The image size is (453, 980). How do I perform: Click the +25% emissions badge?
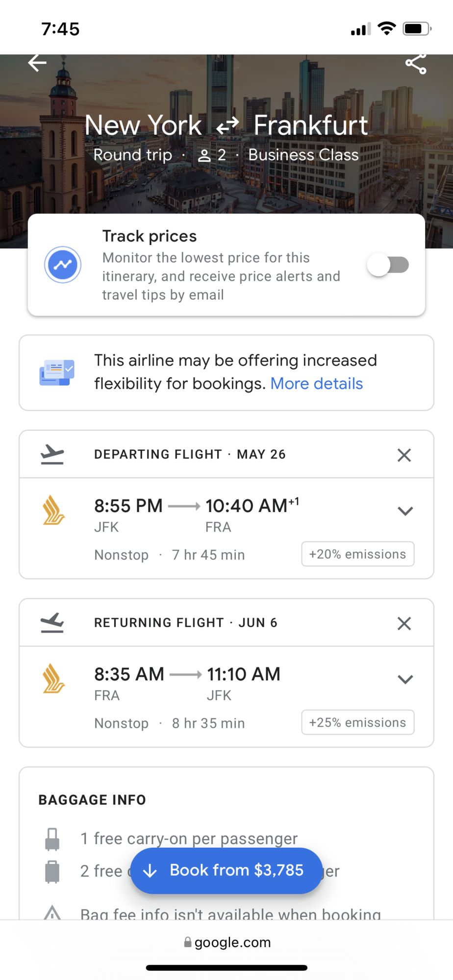[358, 722]
